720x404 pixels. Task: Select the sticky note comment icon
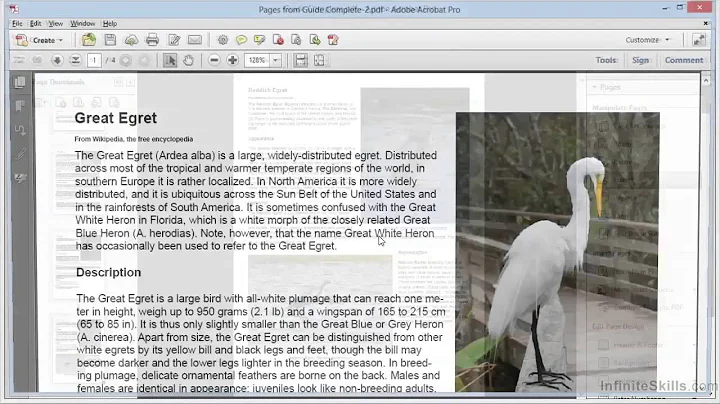point(241,40)
